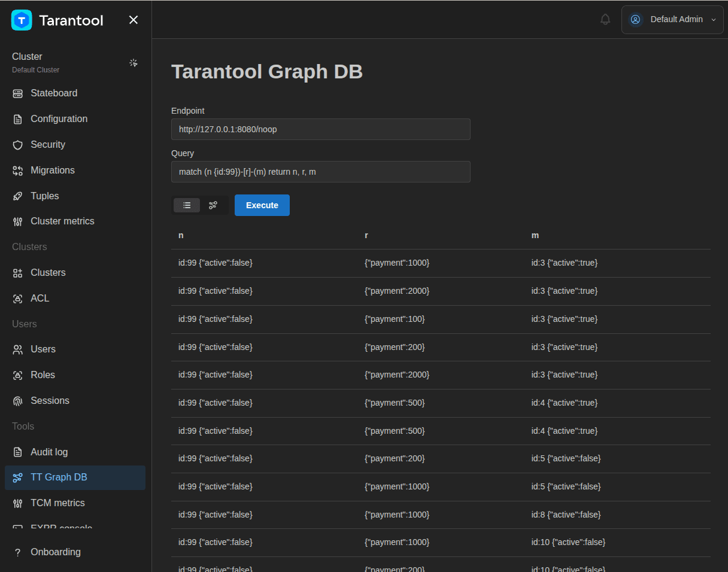Click the m column header

coord(535,236)
